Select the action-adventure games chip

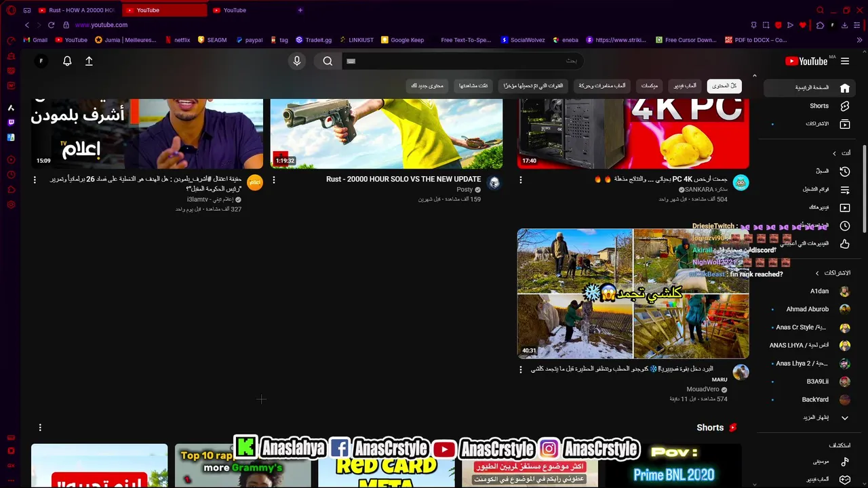[602, 86]
